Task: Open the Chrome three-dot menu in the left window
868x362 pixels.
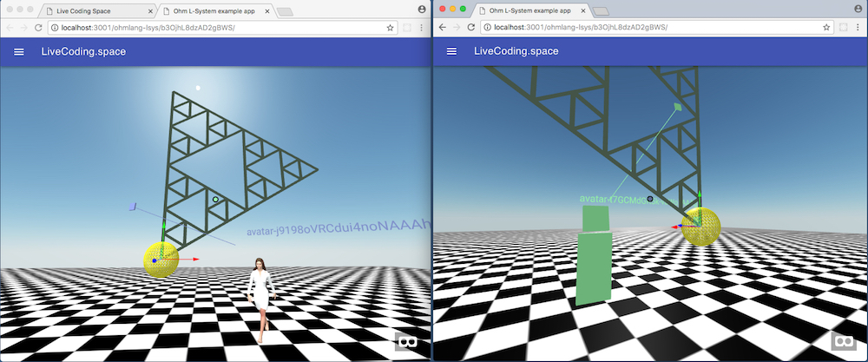Action: (422, 28)
